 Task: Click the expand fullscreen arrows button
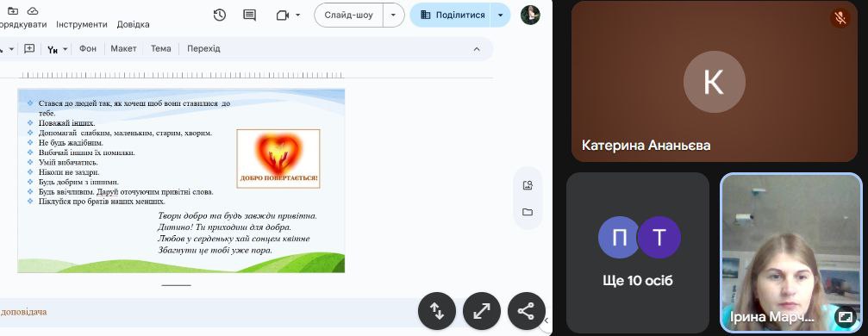(482, 311)
